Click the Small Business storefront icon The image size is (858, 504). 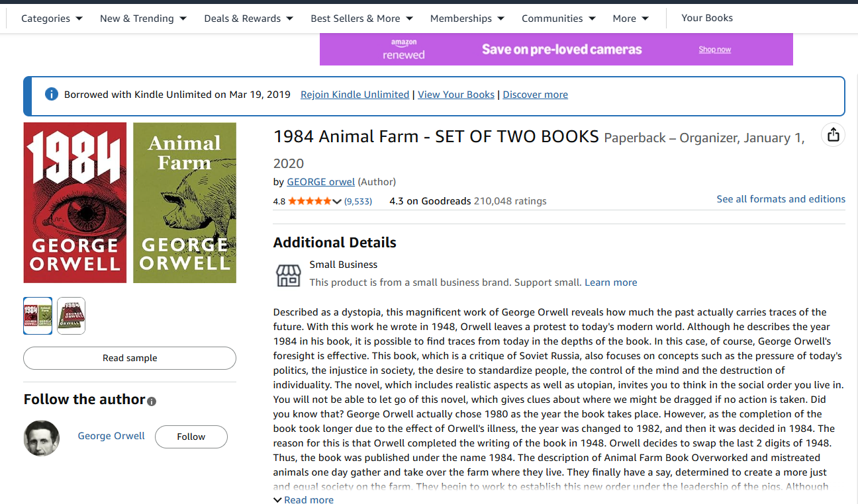(x=288, y=274)
